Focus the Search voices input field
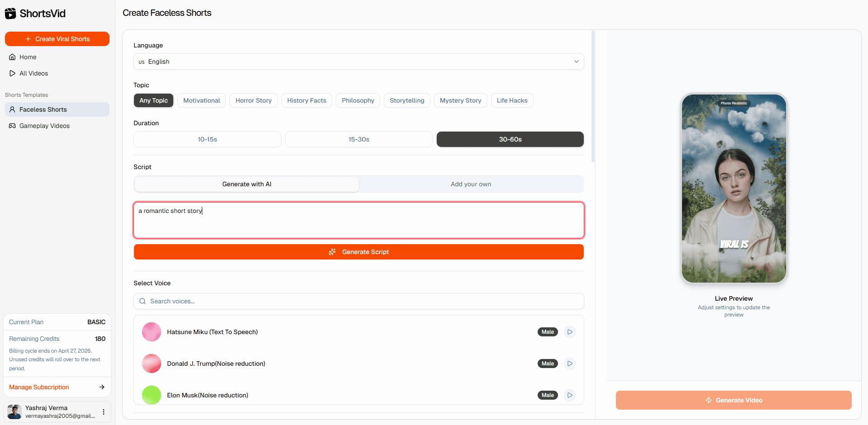868x425 pixels. coord(358,301)
